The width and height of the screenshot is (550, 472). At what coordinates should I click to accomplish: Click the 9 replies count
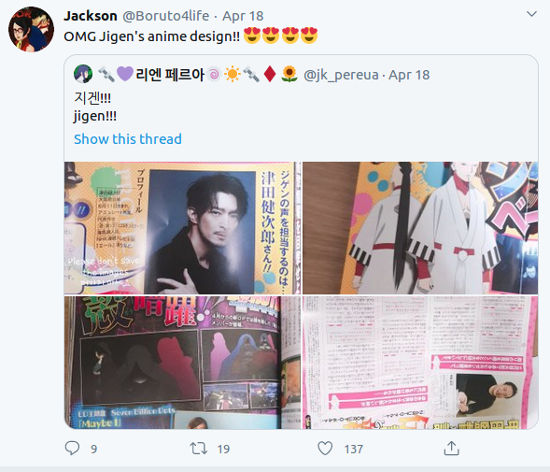pos(94,449)
